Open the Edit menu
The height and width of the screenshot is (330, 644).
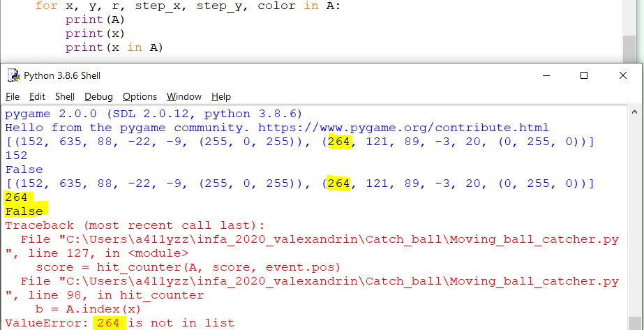click(x=37, y=96)
